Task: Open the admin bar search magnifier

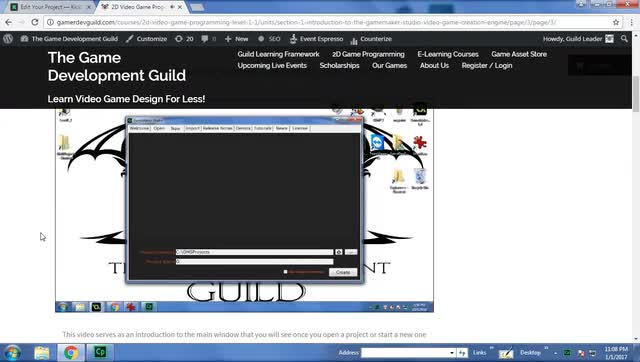Action: (624, 39)
